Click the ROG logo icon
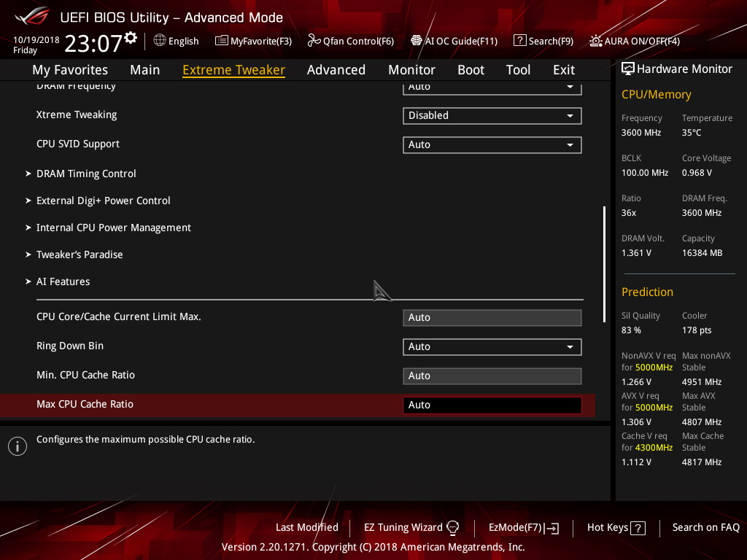 32,16
